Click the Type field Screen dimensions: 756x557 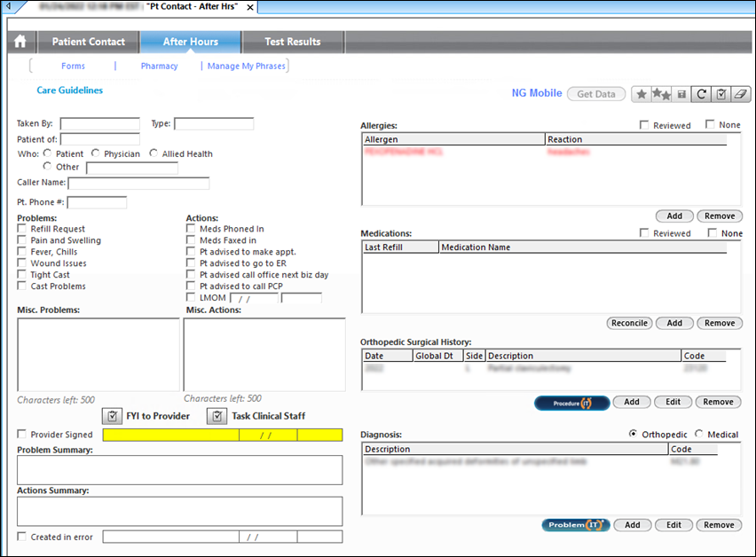point(214,124)
